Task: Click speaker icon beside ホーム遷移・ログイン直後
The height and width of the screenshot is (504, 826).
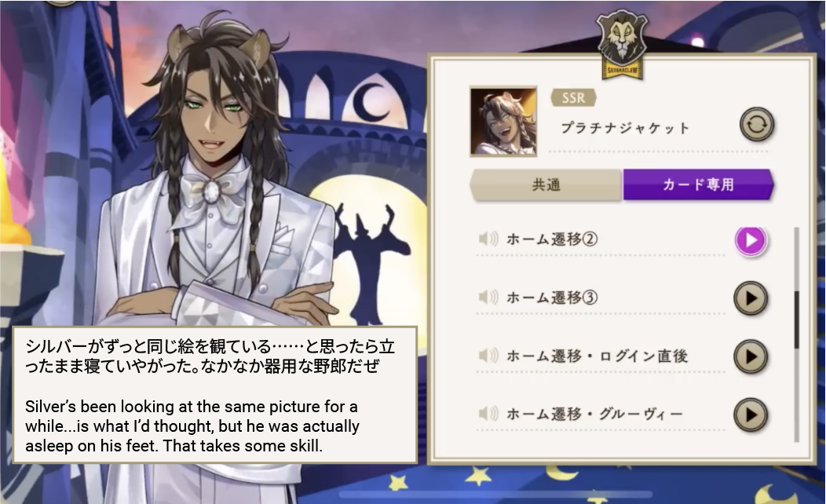Action: pyautogui.click(x=488, y=356)
